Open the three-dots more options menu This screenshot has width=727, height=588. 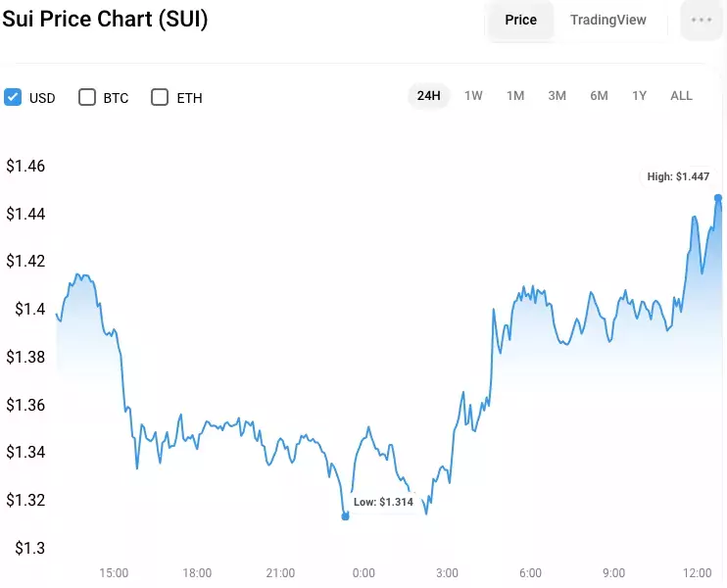[x=702, y=20]
